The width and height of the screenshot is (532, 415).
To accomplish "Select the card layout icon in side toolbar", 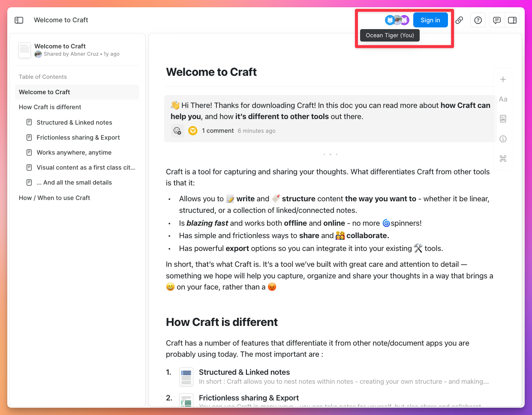I will [x=502, y=119].
